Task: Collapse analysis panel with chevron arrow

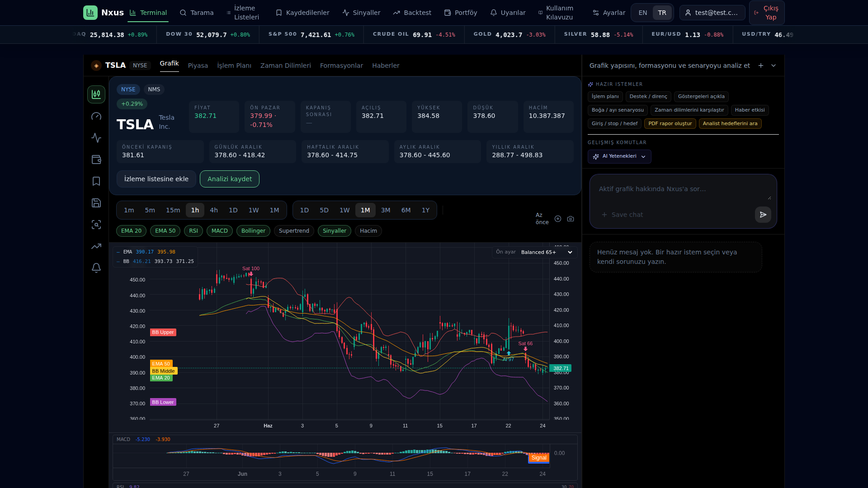Action: [774, 66]
